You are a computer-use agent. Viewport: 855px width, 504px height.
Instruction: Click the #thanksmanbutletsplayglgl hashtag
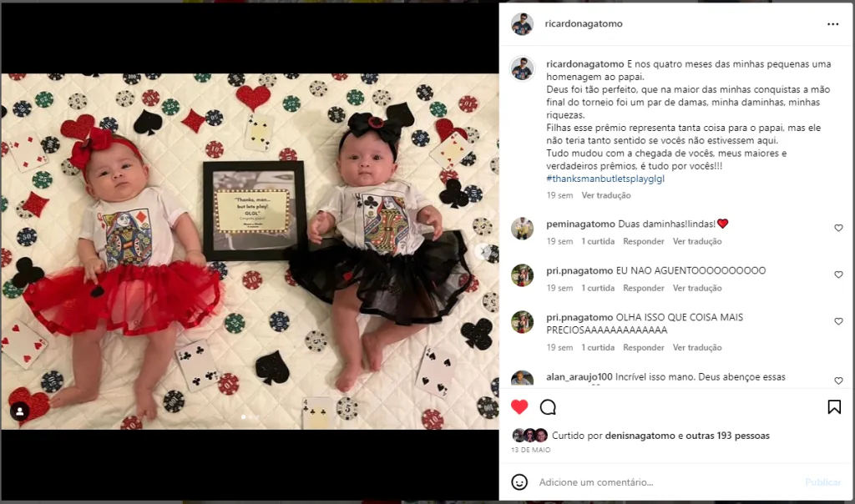click(x=605, y=179)
